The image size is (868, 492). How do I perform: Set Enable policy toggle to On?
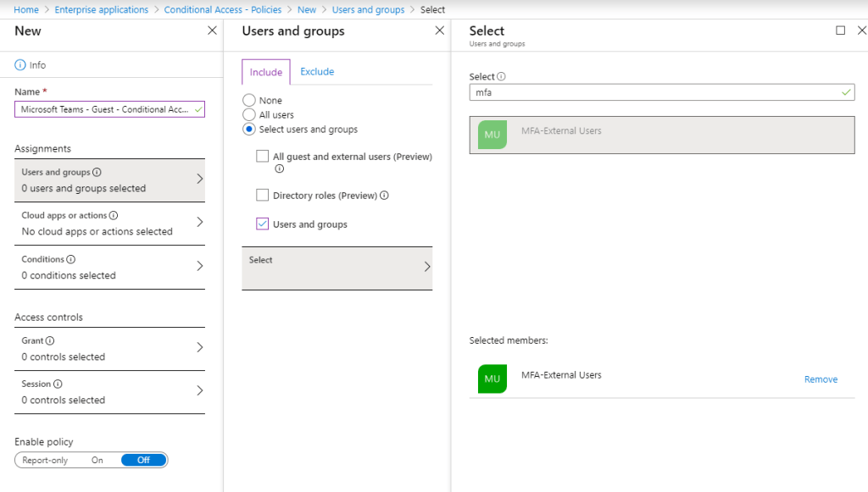pos(97,460)
